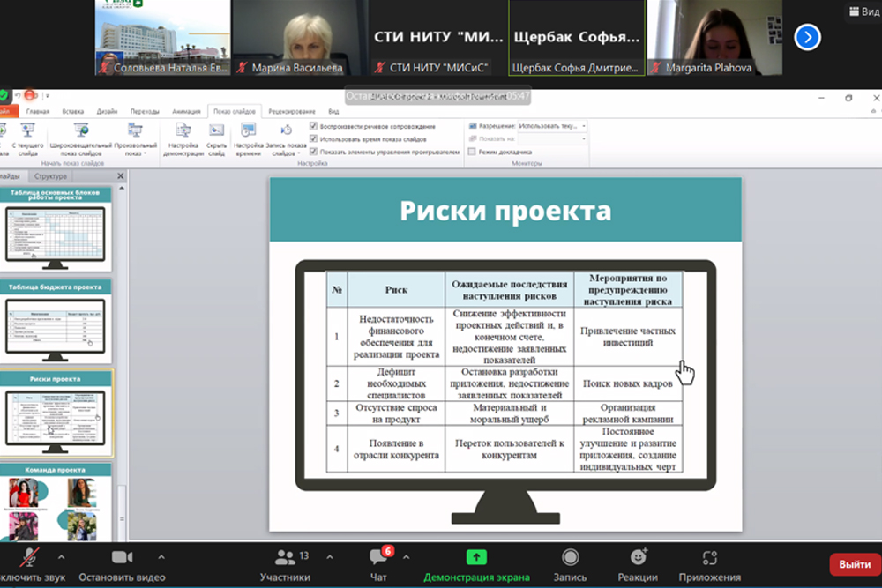Enable the Режим докладчика checkbox
Image resolution: width=882 pixels, height=588 pixels.
[471, 152]
